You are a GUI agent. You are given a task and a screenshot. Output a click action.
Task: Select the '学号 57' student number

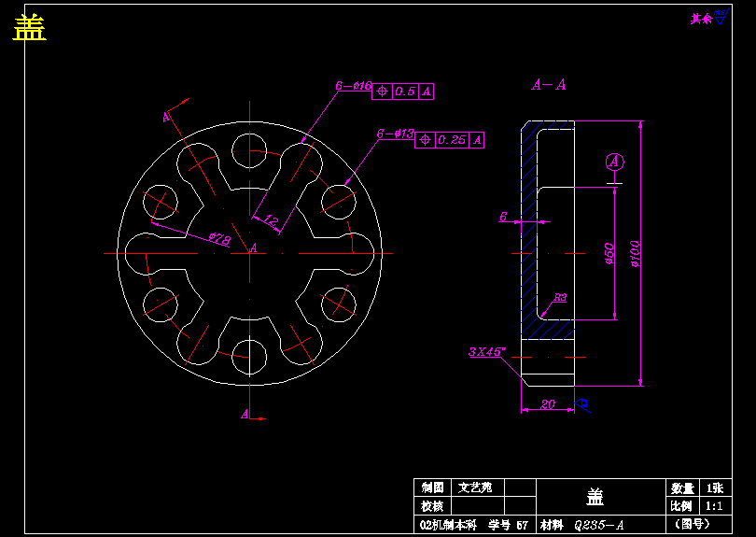point(509,525)
